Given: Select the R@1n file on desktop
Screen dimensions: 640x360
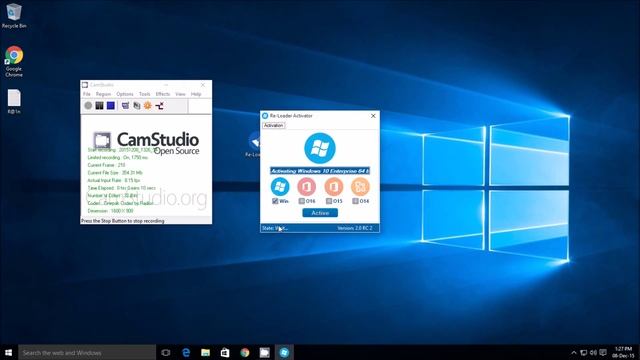Looking at the screenshot, I should point(14,101).
